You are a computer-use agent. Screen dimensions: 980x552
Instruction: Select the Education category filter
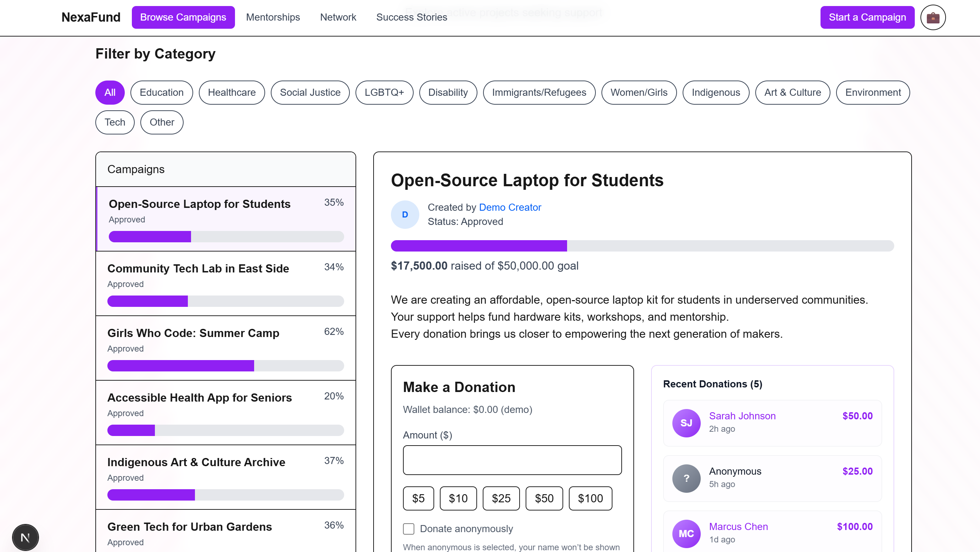(161, 93)
